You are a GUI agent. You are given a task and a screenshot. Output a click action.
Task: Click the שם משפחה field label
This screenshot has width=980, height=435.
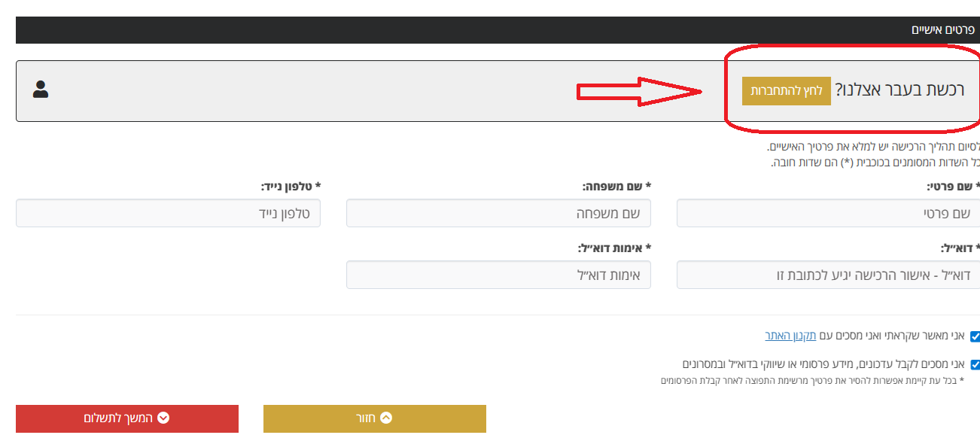616,186
